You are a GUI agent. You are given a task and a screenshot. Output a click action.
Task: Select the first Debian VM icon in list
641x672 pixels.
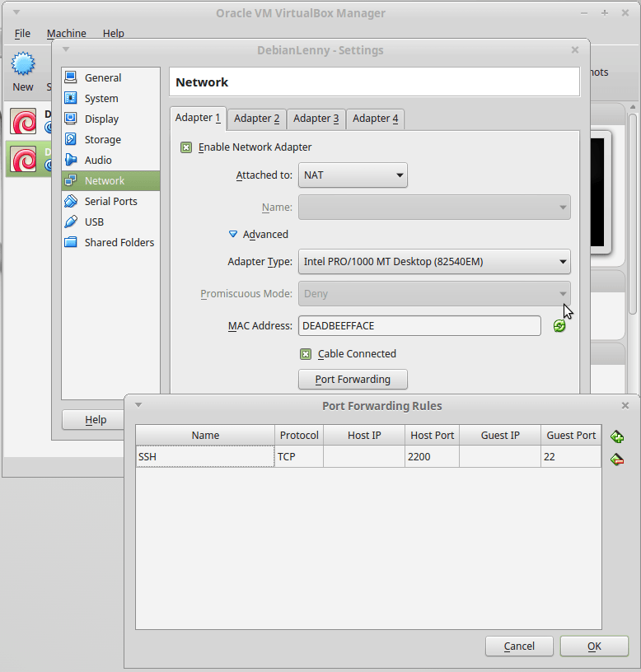pyautogui.click(x=23, y=122)
